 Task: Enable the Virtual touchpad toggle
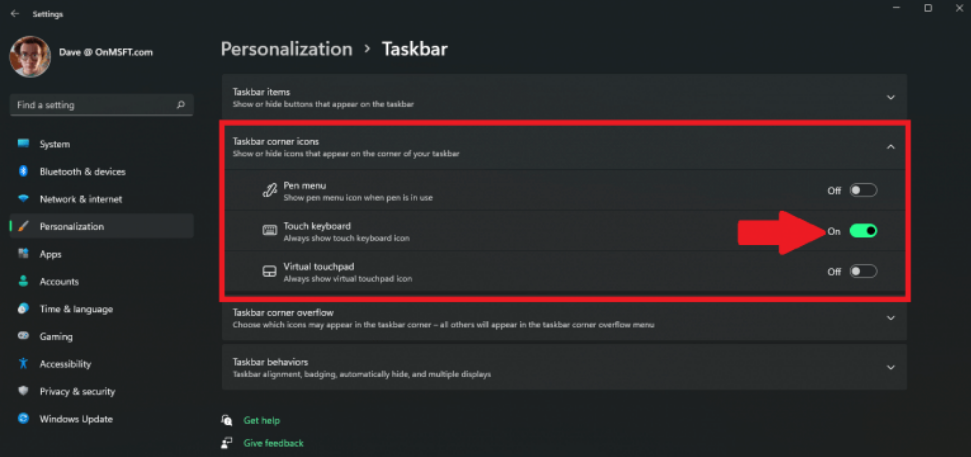coord(862,272)
